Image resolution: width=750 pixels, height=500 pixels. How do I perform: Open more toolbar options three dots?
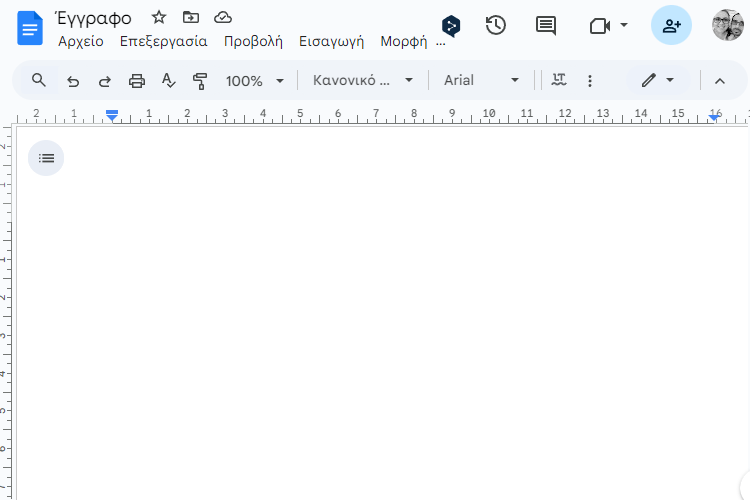click(x=590, y=80)
